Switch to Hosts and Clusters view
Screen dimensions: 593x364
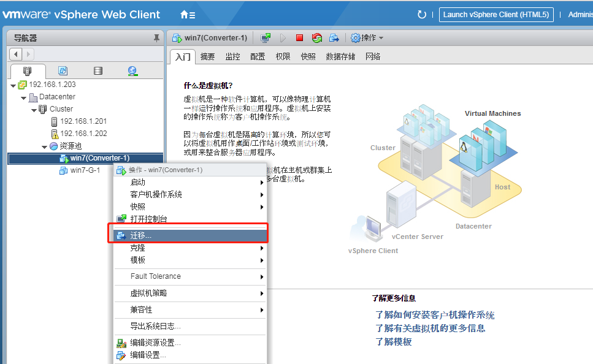[28, 70]
